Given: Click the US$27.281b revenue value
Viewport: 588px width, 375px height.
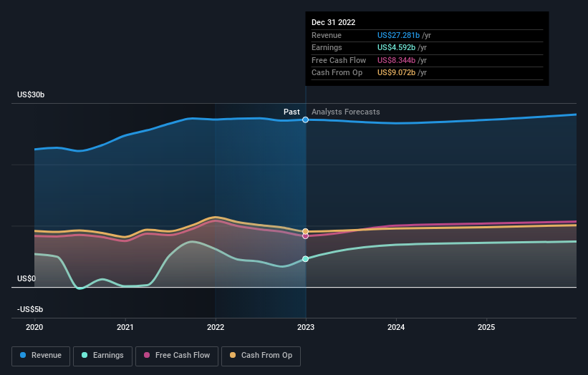Looking at the screenshot, I should click(399, 35).
